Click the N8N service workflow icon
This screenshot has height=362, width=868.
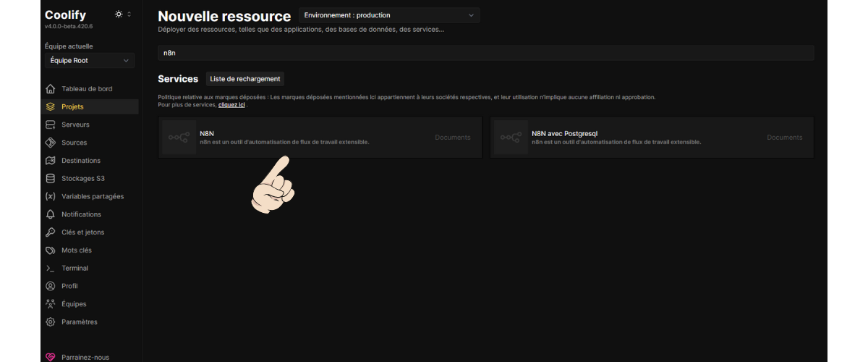click(179, 138)
